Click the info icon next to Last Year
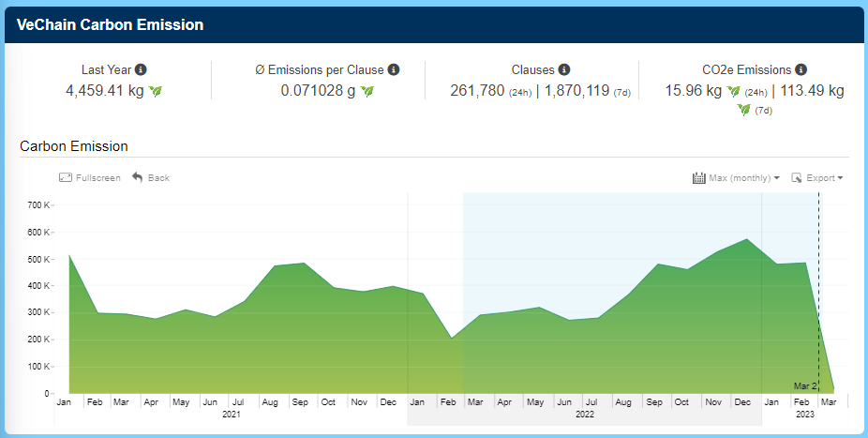868x438 pixels. pos(142,69)
